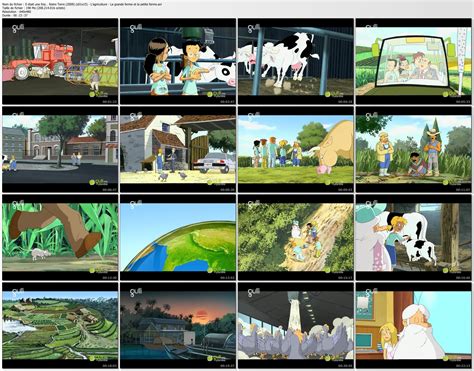The width and height of the screenshot is (474, 371).
Task: Select thumbnail of family seen through windshield
Action: click(x=414, y=61)
